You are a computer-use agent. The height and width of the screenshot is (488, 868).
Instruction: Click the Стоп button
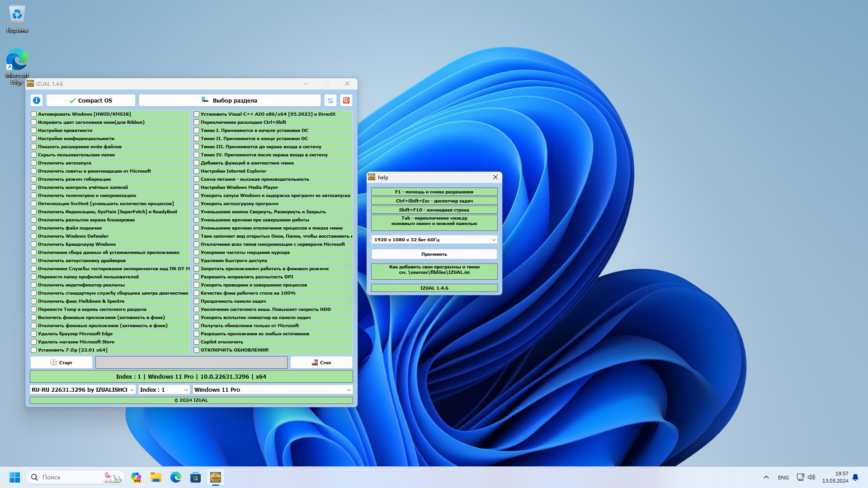(x=321, y=362)
